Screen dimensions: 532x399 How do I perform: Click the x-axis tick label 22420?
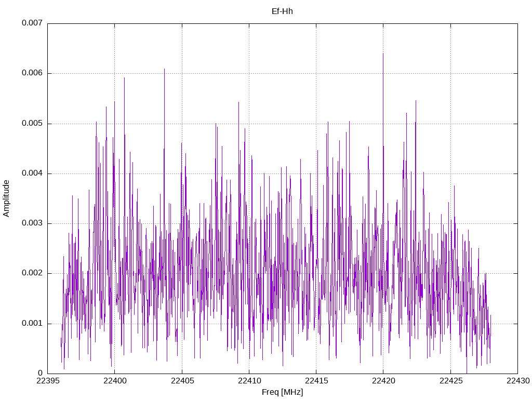pos(384,381)
